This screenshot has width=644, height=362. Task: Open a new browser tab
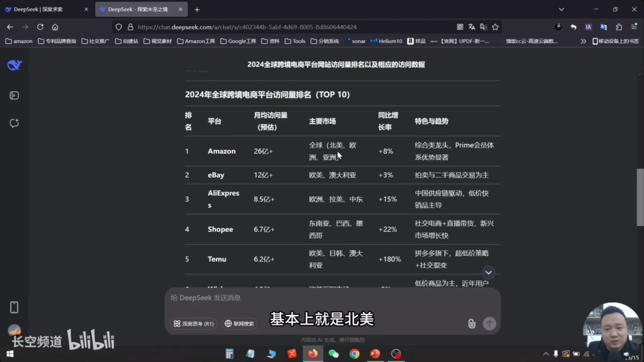click(197, 9)
